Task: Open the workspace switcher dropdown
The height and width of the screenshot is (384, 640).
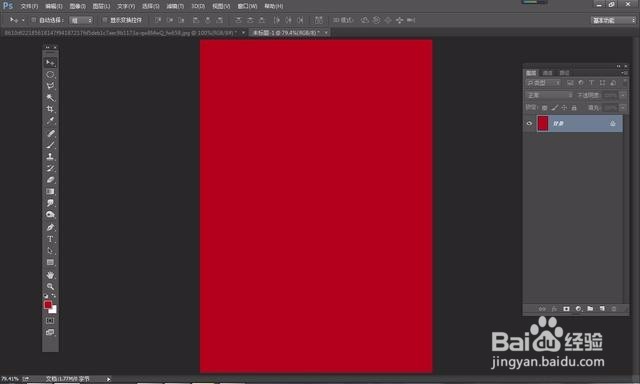Action: coord(613,20)
